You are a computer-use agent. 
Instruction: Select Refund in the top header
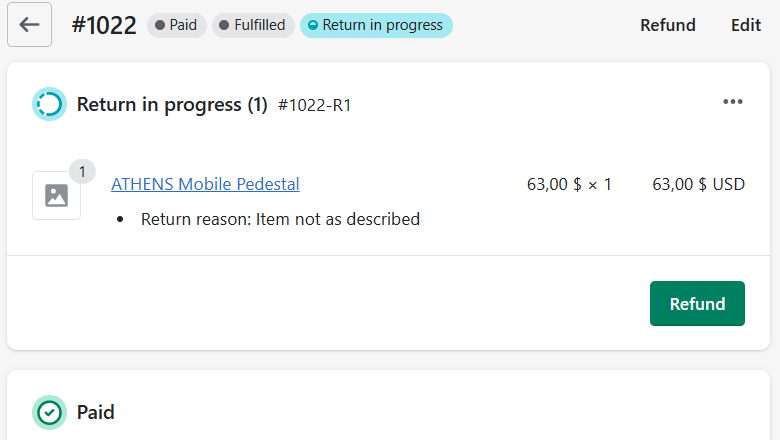point(668,25)
